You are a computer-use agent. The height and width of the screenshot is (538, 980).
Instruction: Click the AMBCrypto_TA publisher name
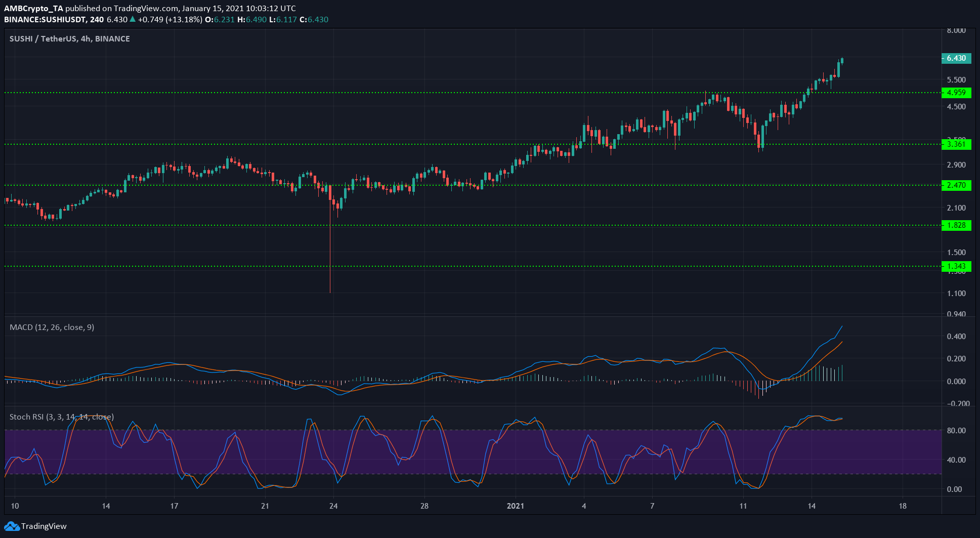[33, 9]
